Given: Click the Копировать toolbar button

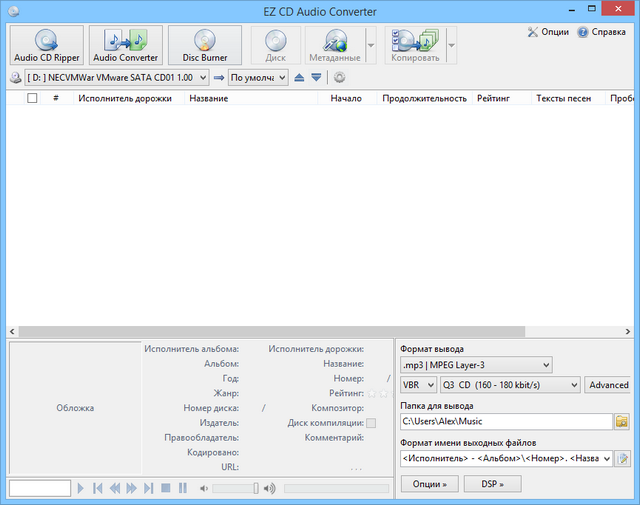Looking at the screenshot, I should tap(414, 46).
